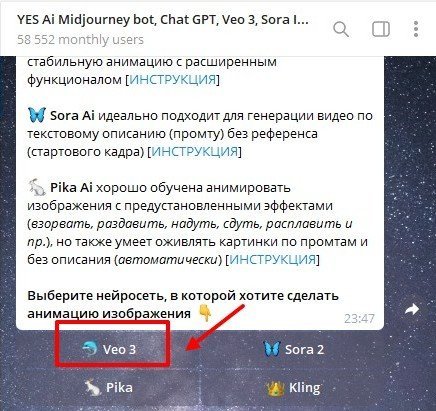Viewport: 436px width, 411px height.
Task: Click the rabbit emoji before Pika Ai text
Action: [36, 187]
